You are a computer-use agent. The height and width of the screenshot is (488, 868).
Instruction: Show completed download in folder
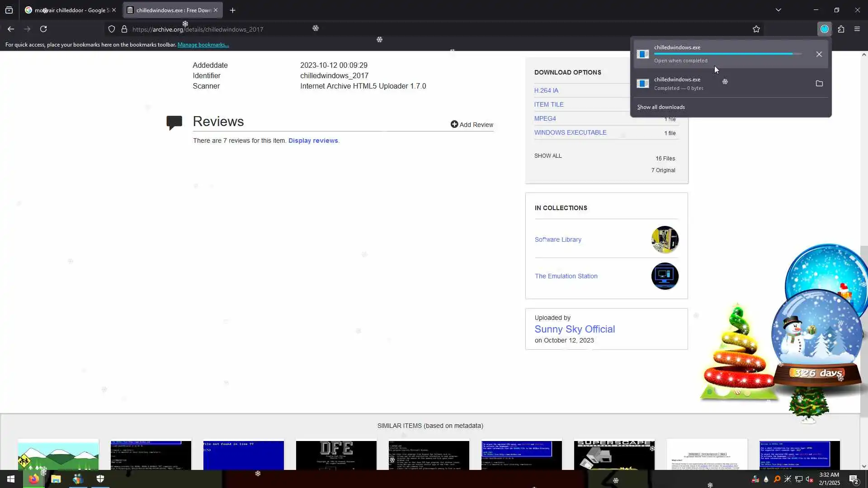[819, 84]
